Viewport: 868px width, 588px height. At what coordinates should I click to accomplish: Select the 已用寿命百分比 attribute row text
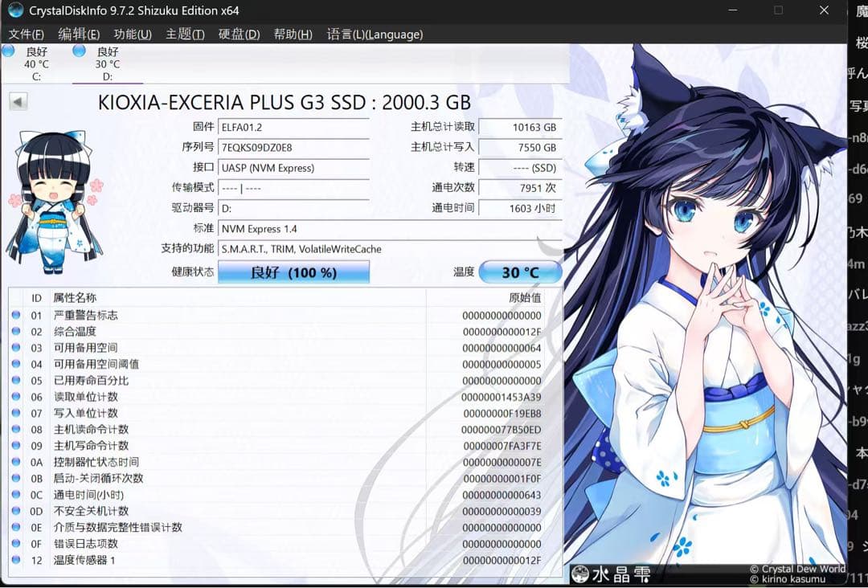pyautogui.click(x=91, y=381)
